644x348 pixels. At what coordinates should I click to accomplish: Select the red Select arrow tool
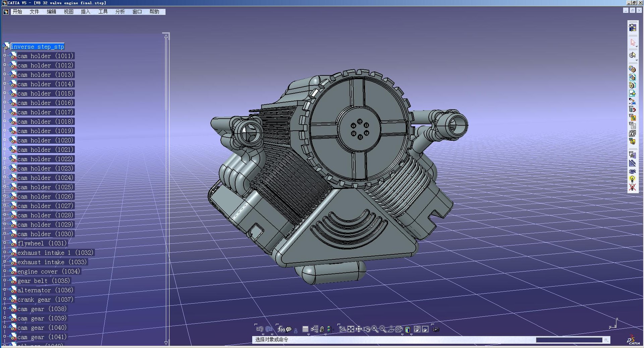pos(633,43)
